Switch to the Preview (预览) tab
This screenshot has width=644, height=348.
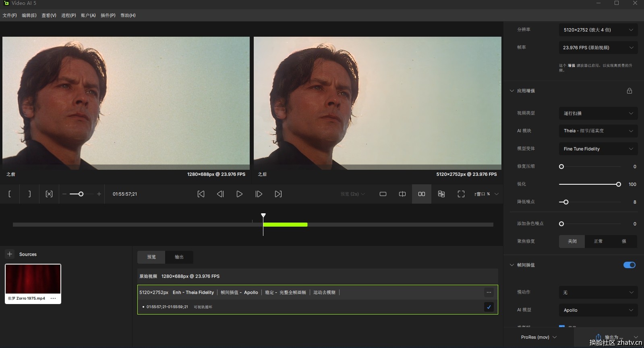151,257
